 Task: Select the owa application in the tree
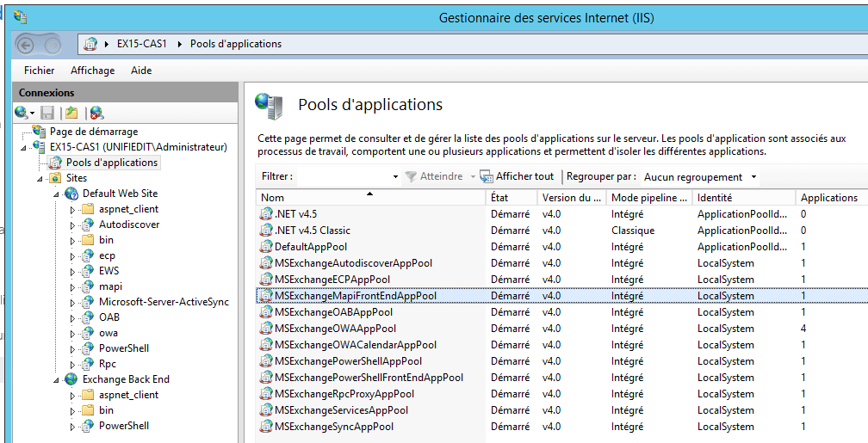(108, 333)
